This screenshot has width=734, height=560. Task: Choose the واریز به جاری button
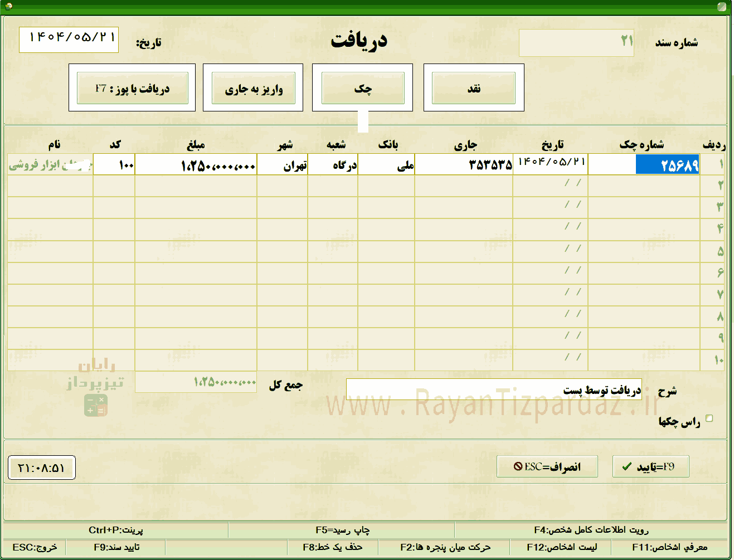(x=254, y=89)
